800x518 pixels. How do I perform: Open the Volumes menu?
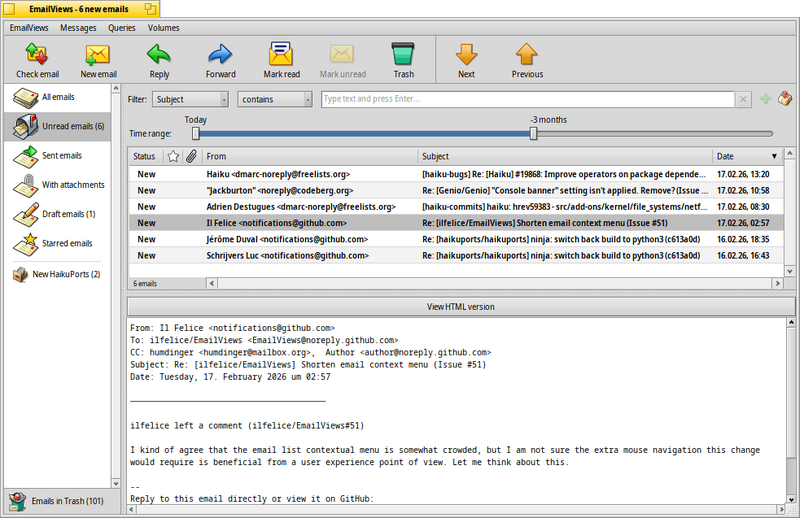click(163, 28)
